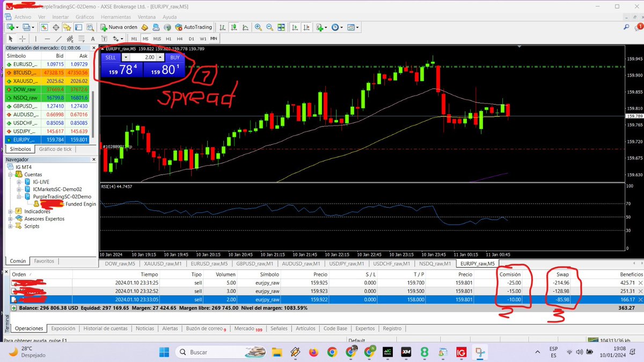Select the bar chart icon

(x=223, y=27)
